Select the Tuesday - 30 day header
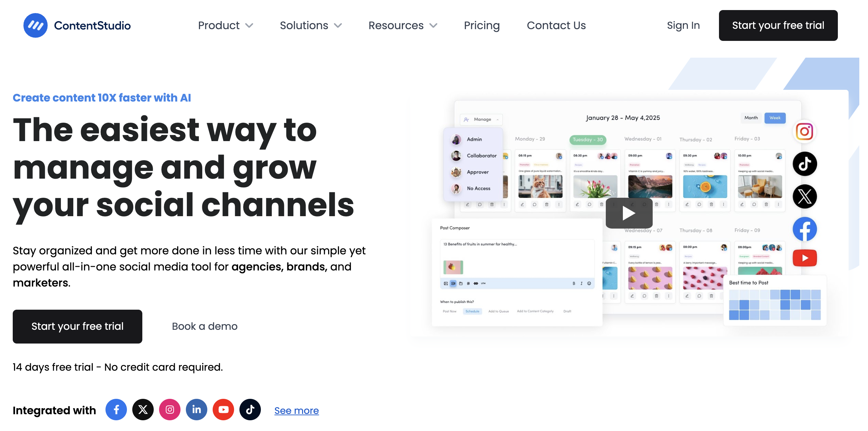The image size is (868, 431). coord(588,140)
